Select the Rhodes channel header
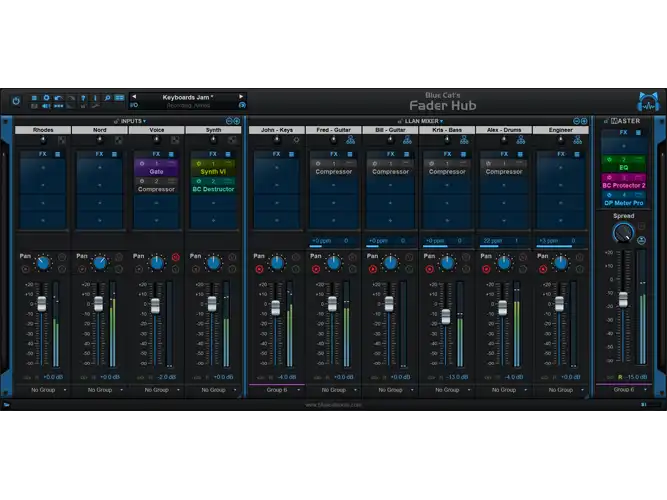This screenshot has height=500, width=667. [x=43, y=130]
